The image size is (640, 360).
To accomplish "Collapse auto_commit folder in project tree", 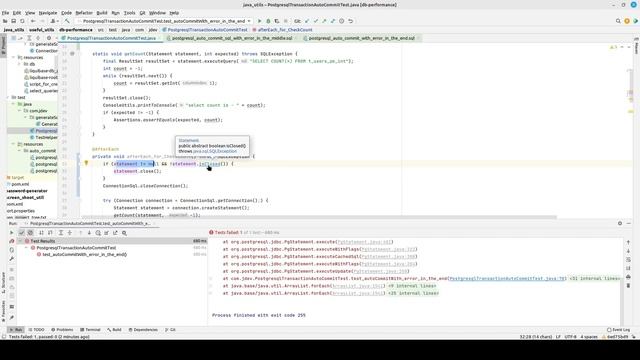I will tap(19, 151).
